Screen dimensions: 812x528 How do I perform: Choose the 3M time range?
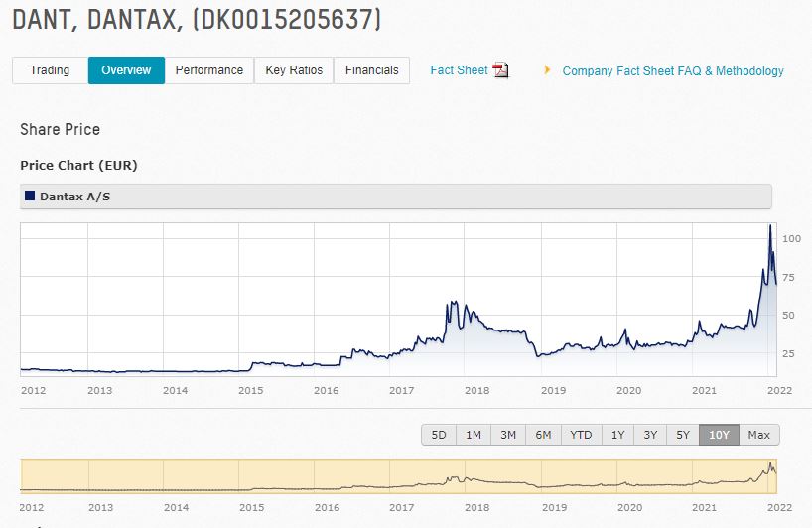click(508, 435)
